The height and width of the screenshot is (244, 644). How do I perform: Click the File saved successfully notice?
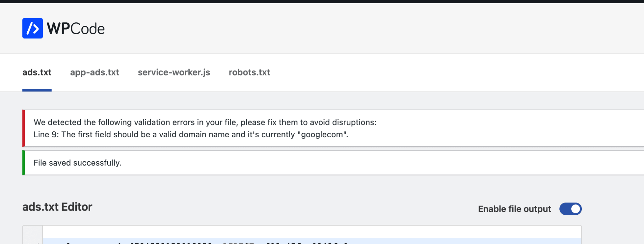tap(77, 163)
